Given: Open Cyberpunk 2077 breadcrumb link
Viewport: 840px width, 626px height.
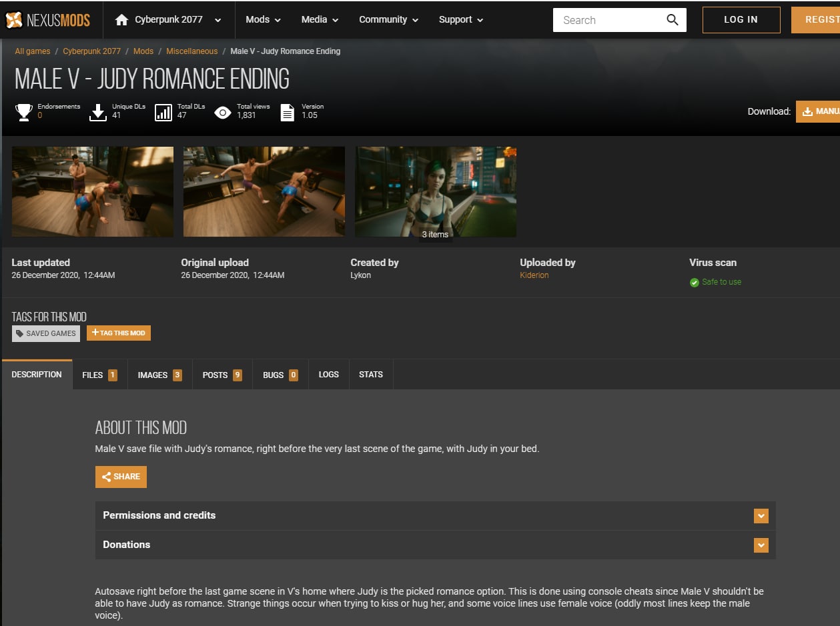Looking at the screenshot, I should coord(92,51).
